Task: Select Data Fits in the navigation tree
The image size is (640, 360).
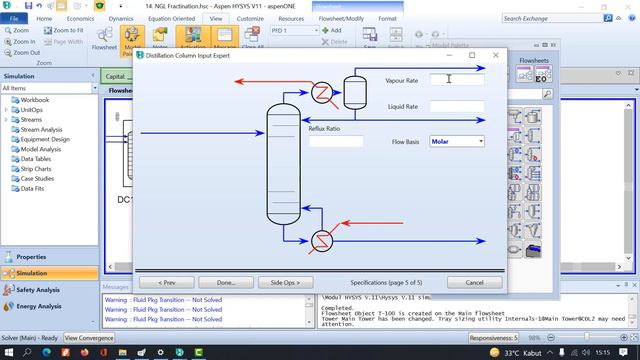Action: (x=32, y=189)
